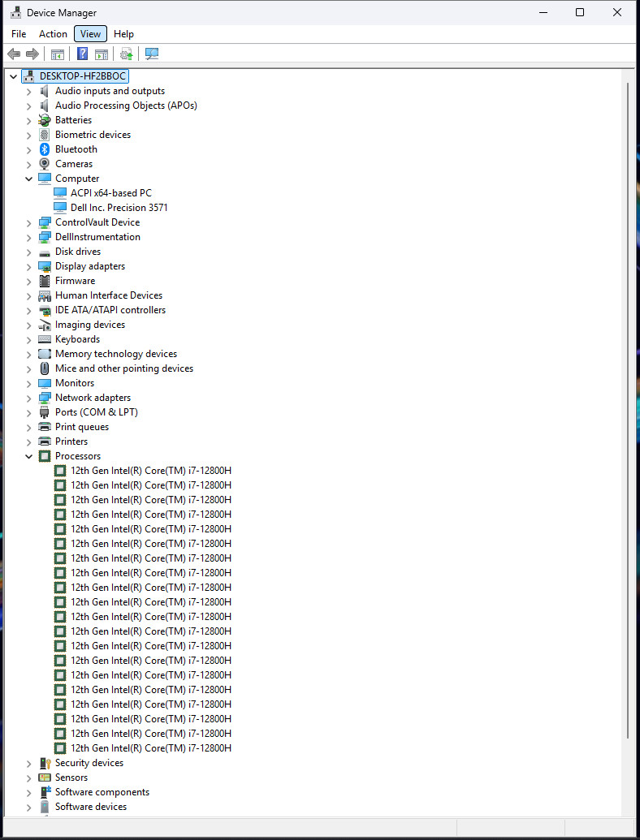640x840 pixels.
Task: Click the Forward arrow toolbar icon
Action: click(x=32, y=54)
